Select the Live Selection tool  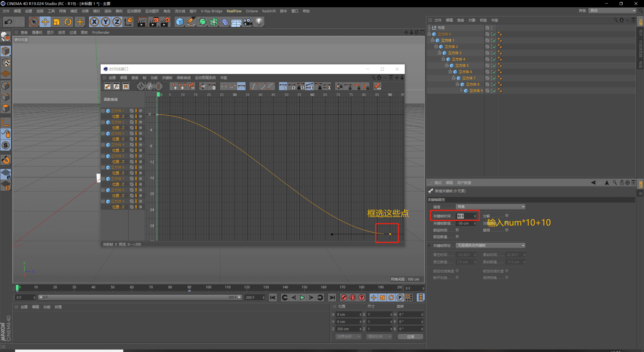(34, 22)
